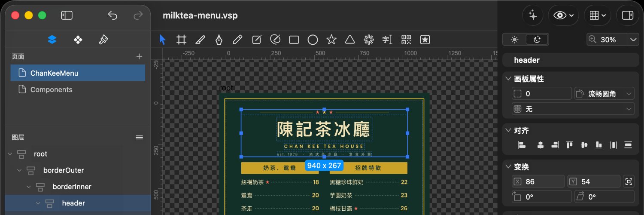Select the borderOuter layer row
Viewport: 644px width, 215px height.
coord(78,170)
